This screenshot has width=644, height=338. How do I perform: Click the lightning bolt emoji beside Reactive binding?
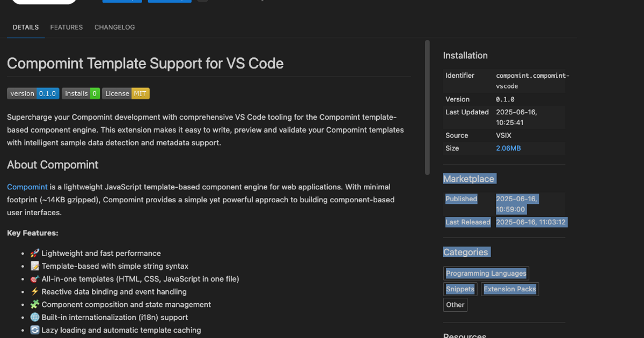pos(35,292)
